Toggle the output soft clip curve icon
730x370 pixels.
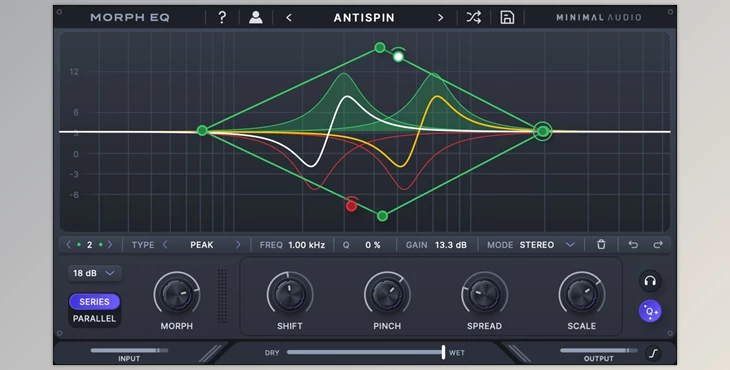654,354
